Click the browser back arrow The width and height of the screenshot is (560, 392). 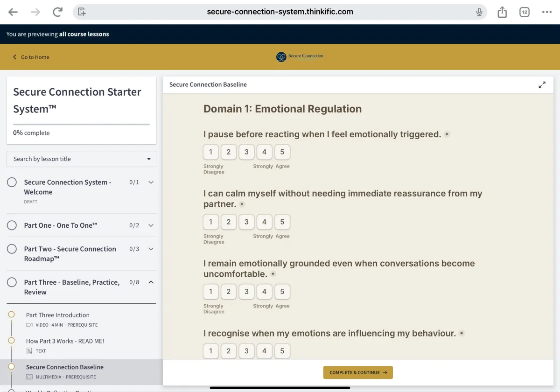[13, 12]
